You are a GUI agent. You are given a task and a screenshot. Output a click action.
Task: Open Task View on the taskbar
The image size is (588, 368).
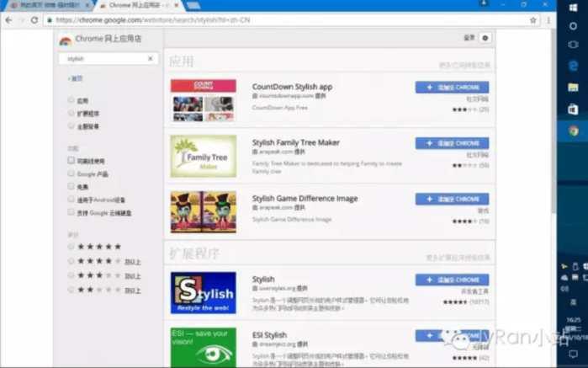(x=573, y=45)
